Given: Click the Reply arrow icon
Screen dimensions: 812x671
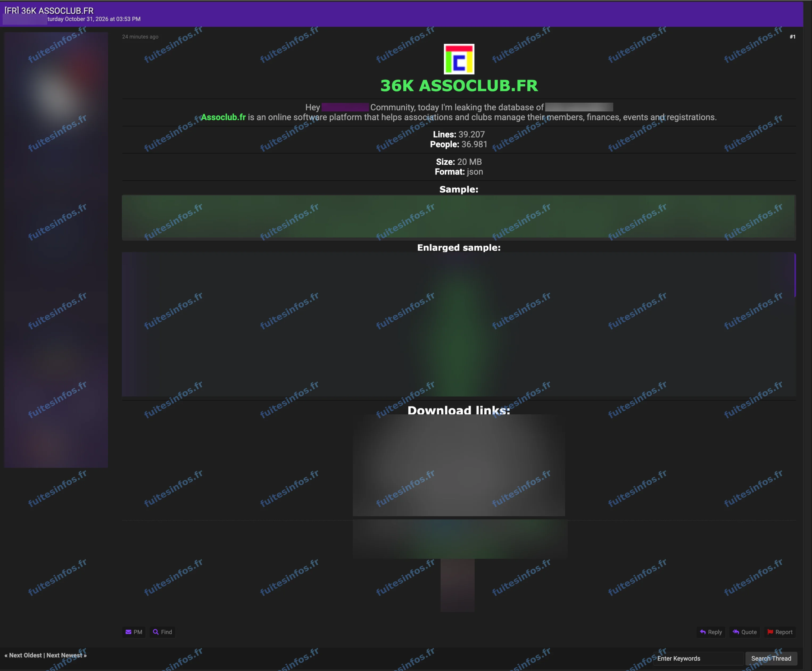Looking at the screenshot, I should coord(703,632).
